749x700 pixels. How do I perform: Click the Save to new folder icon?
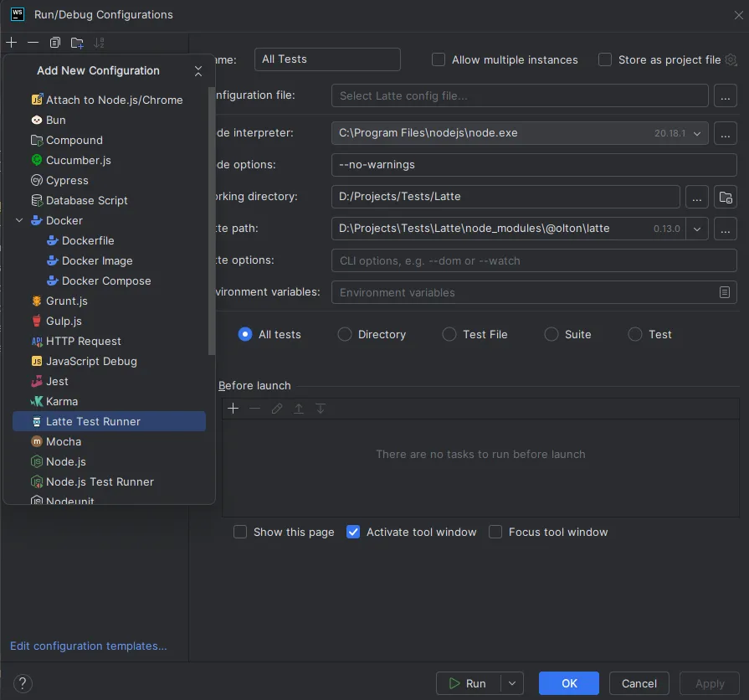(x=77, y=43)
